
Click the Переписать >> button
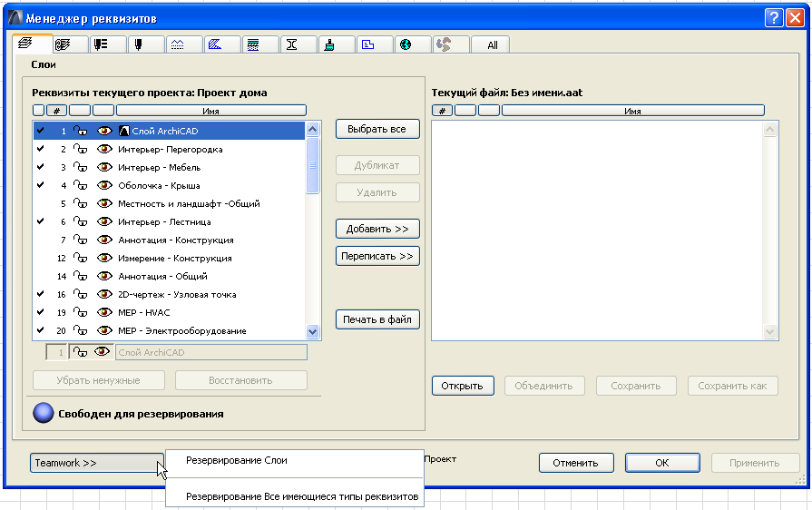pos(377,256)
